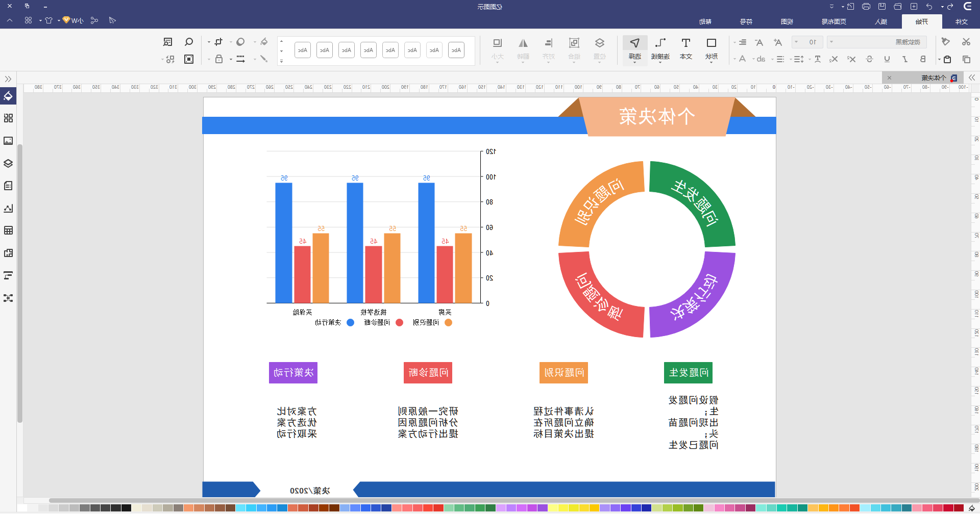Screen dimensions: 980x514
Task: Open the symbols grid panel from sidebar
Action: click(x=8, y=118)
